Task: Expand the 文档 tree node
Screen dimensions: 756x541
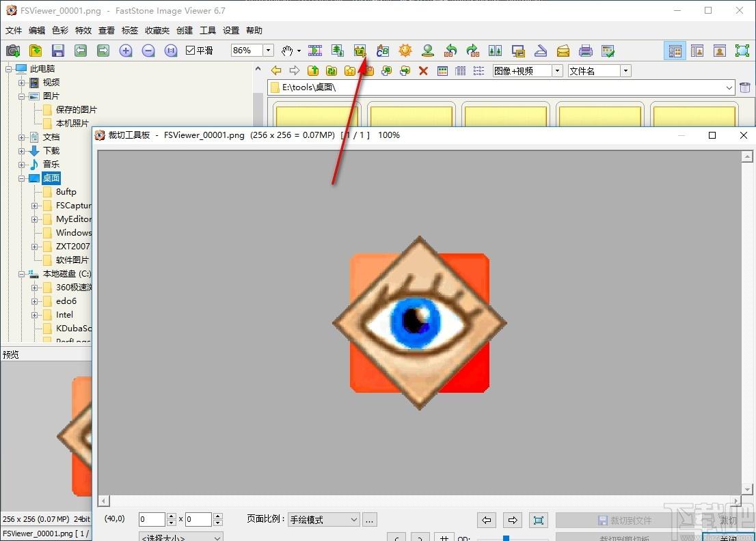Action: [21, 137]
